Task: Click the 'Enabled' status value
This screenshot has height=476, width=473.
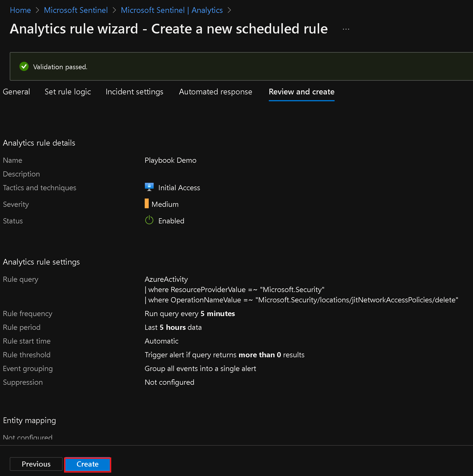Action: [171, 221]
